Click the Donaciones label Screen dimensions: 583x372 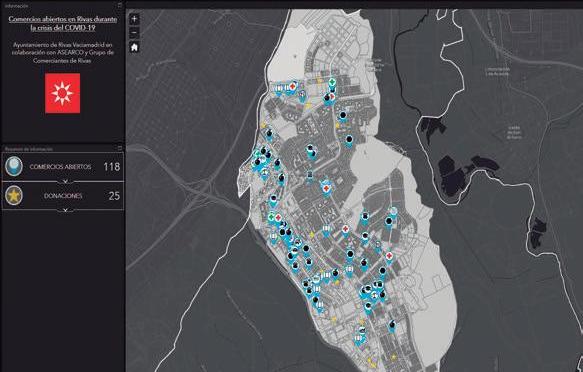[x=63, y=196]
